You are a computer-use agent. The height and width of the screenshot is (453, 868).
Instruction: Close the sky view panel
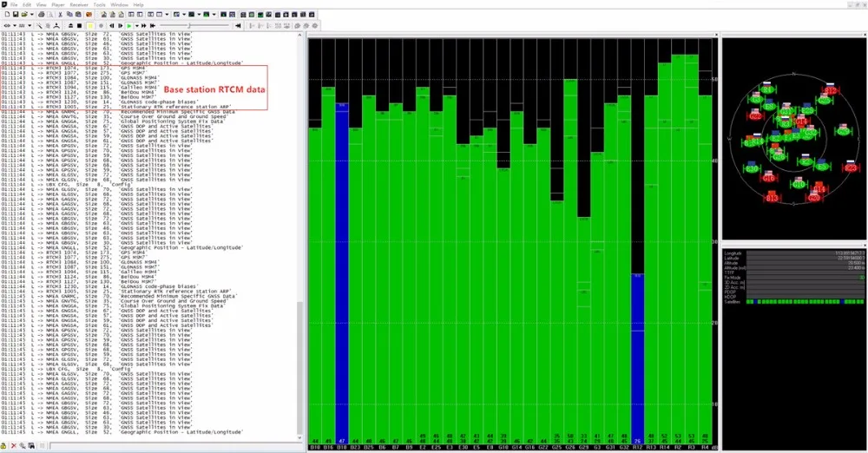(x=865, y=35)
